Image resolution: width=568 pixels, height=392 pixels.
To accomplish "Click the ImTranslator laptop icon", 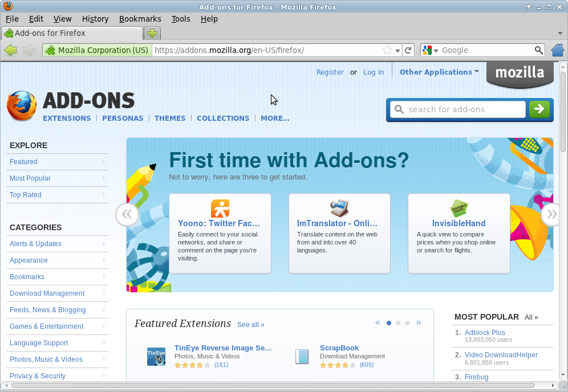I will [339, 208].
